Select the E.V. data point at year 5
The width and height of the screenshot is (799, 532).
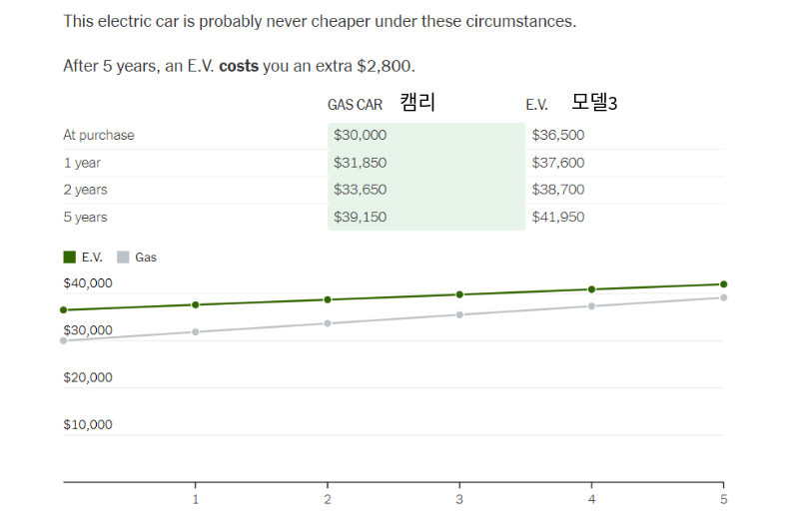(x=723, y=284)
